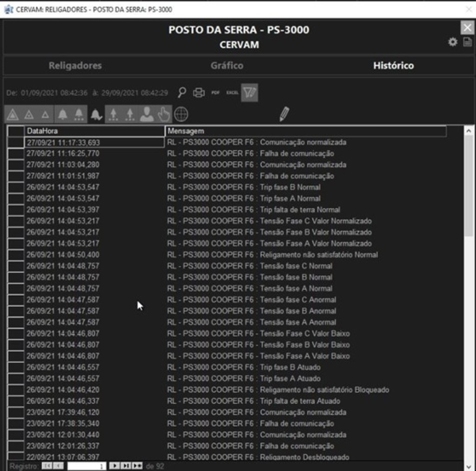476x471 pixels.
Task: Click the globe icon
Action: coord(181,114)
